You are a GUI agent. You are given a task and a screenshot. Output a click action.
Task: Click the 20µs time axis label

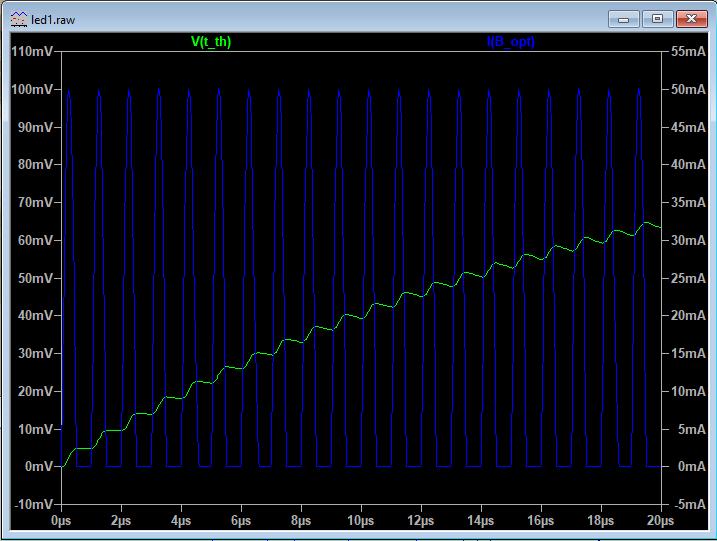coord(660,520)
